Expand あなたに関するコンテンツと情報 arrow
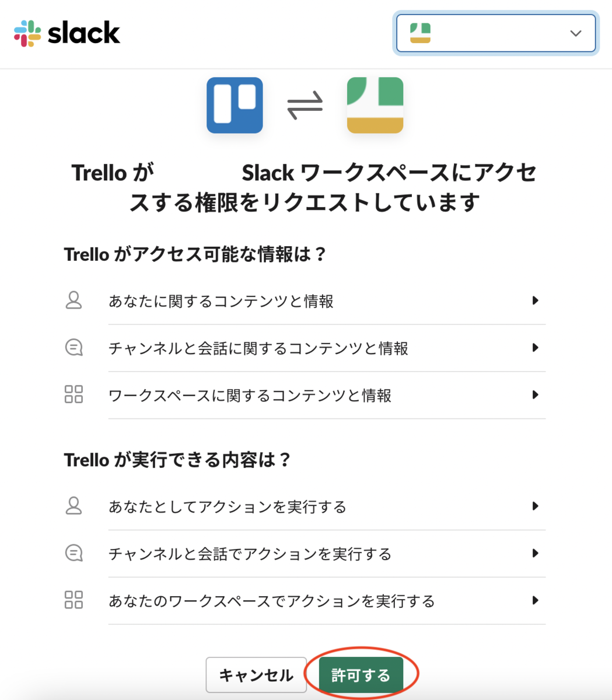This screenshot has width=612, height=700. coord(535,300)
